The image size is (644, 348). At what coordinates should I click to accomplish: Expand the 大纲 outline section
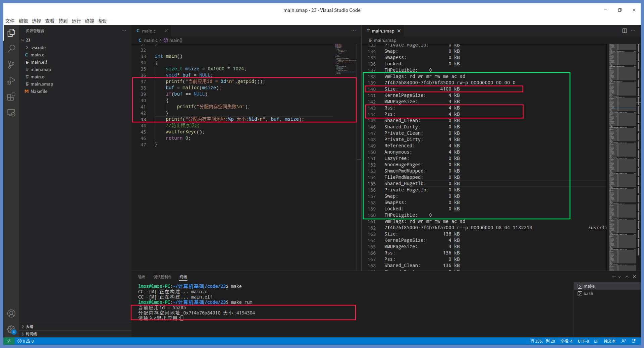(x=30, y=327)
